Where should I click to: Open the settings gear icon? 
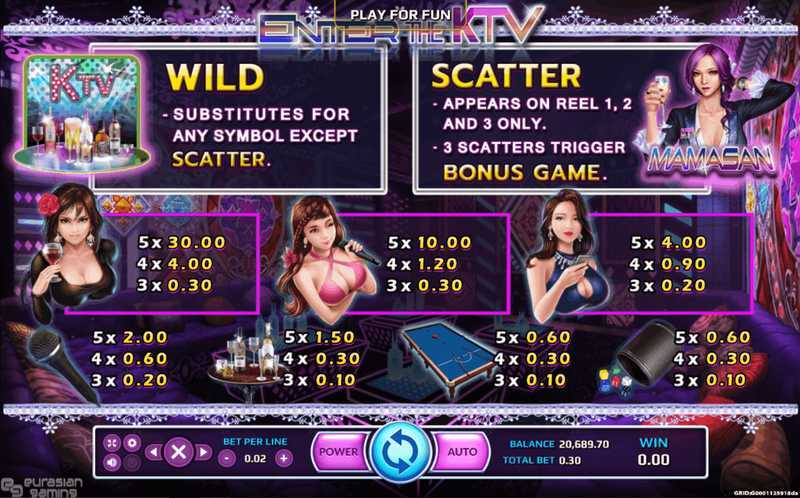[x=132, y=442]
